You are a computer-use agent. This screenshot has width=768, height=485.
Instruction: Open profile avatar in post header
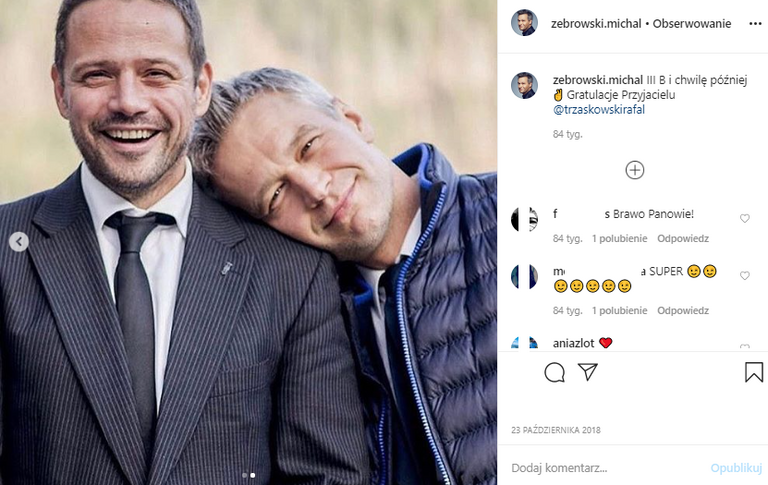coord(524,23)
